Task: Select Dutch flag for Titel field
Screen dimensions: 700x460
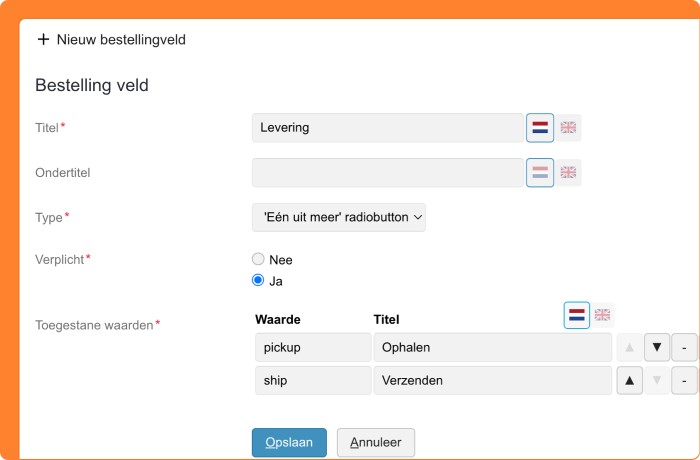Action: tap(540, 128)
